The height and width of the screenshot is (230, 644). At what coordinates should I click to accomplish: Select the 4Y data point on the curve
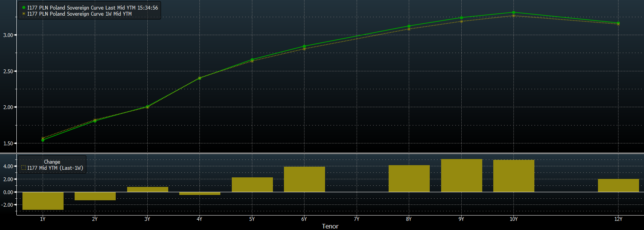pyautogui.click(x=199, y=78)
